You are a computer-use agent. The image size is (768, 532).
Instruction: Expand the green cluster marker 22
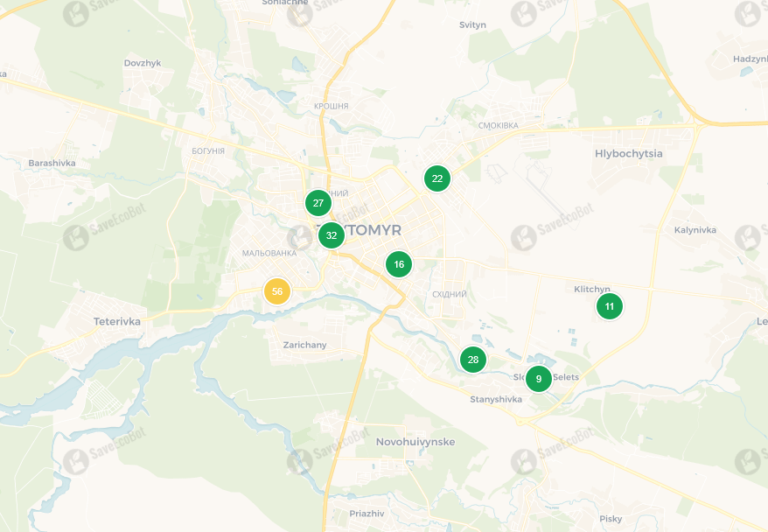pos(437,178)
